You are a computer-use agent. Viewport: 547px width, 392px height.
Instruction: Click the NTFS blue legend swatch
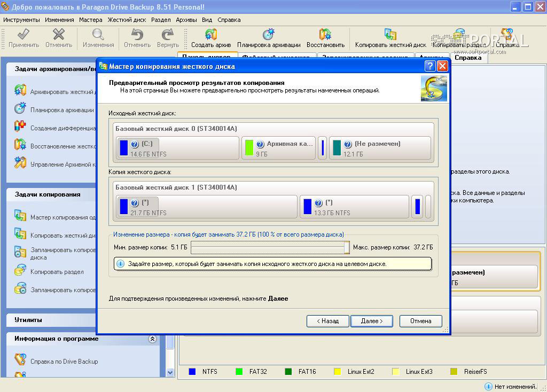[192, 371]
